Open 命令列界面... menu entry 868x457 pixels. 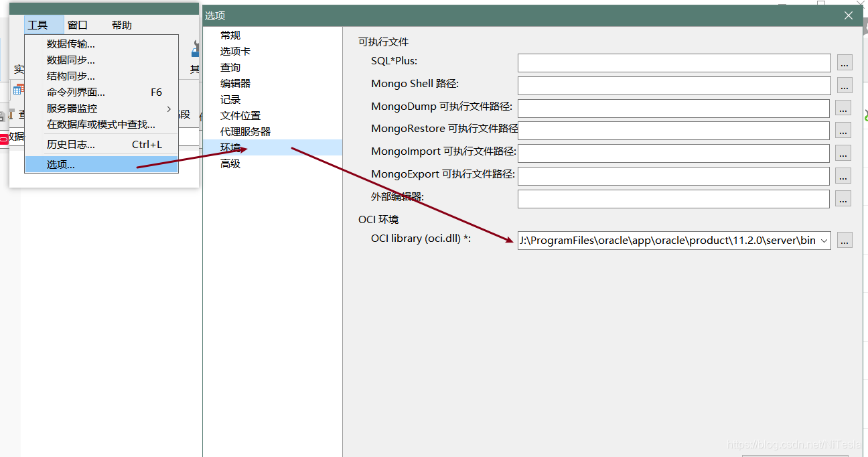(x=101, y=92)
